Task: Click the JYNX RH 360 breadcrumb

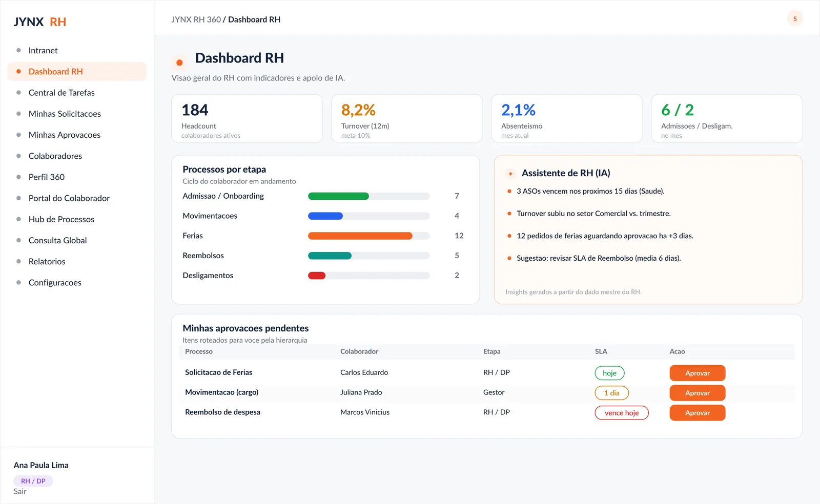Action: 196,19
